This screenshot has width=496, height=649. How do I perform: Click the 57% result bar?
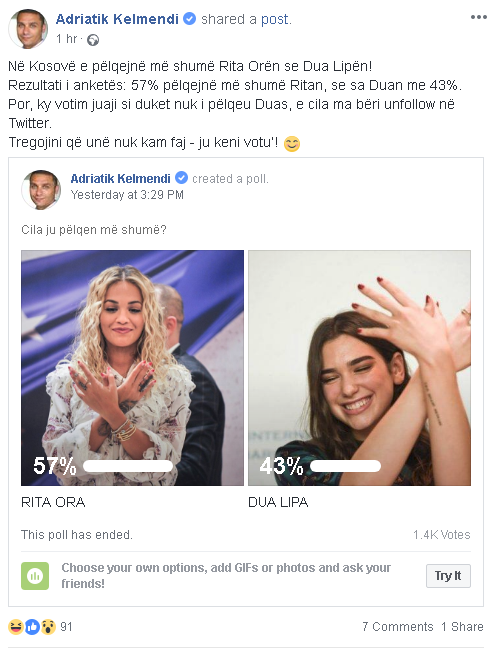click(128, 466)
